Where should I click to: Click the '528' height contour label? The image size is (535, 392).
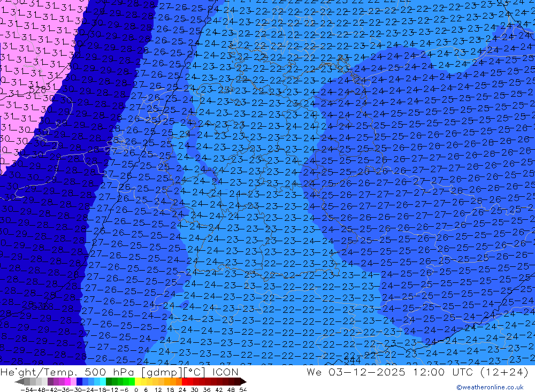37,90
